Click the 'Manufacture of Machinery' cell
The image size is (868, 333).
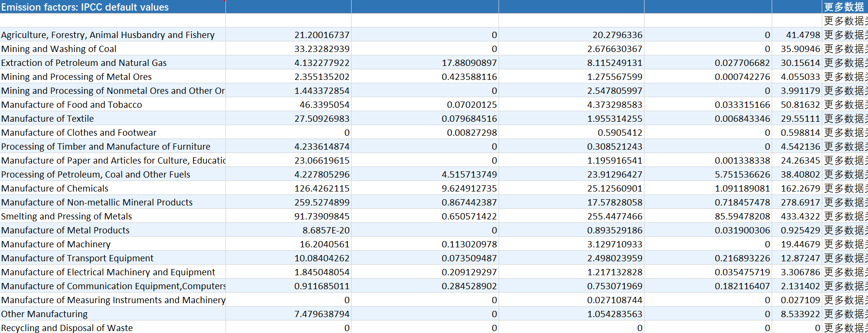113,244
